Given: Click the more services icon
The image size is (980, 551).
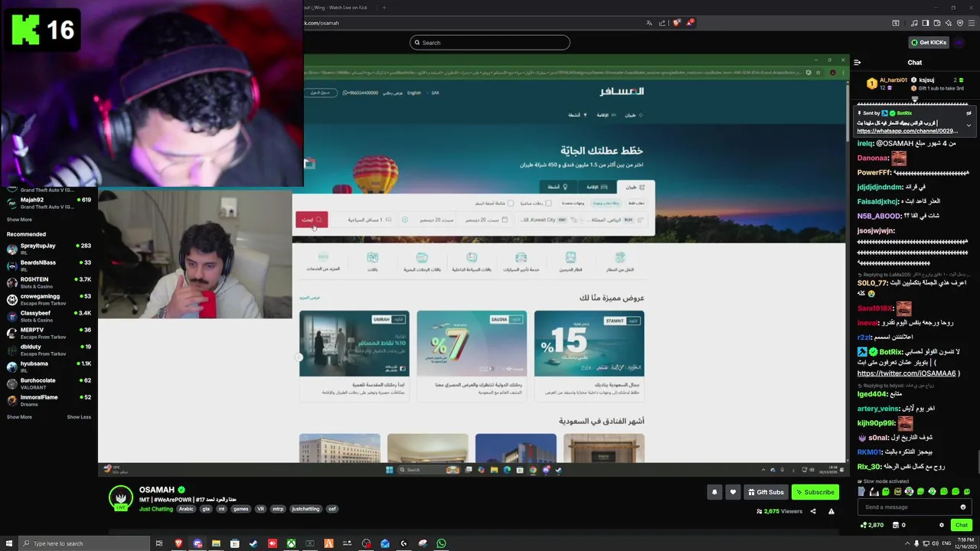Looking at the screenshot, I should 323,258.
